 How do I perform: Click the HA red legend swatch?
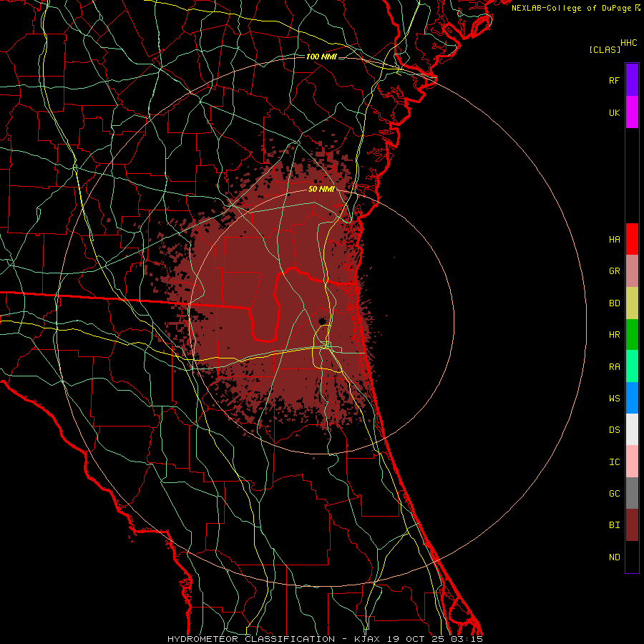(632, 239)
